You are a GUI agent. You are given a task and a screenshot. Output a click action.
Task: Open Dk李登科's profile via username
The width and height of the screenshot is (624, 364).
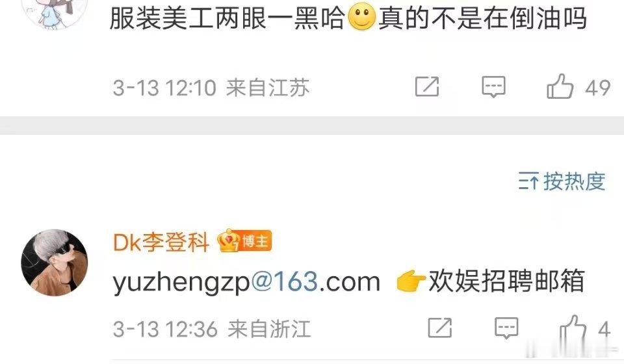[161, 242]
